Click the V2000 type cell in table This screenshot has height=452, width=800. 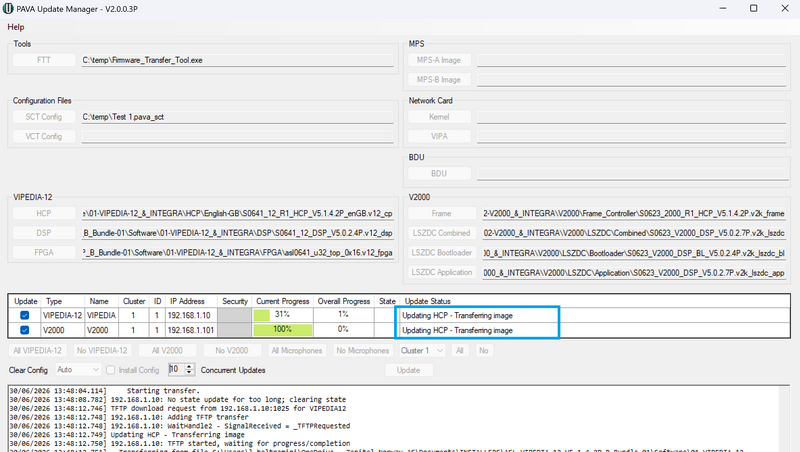coord(62,330)
